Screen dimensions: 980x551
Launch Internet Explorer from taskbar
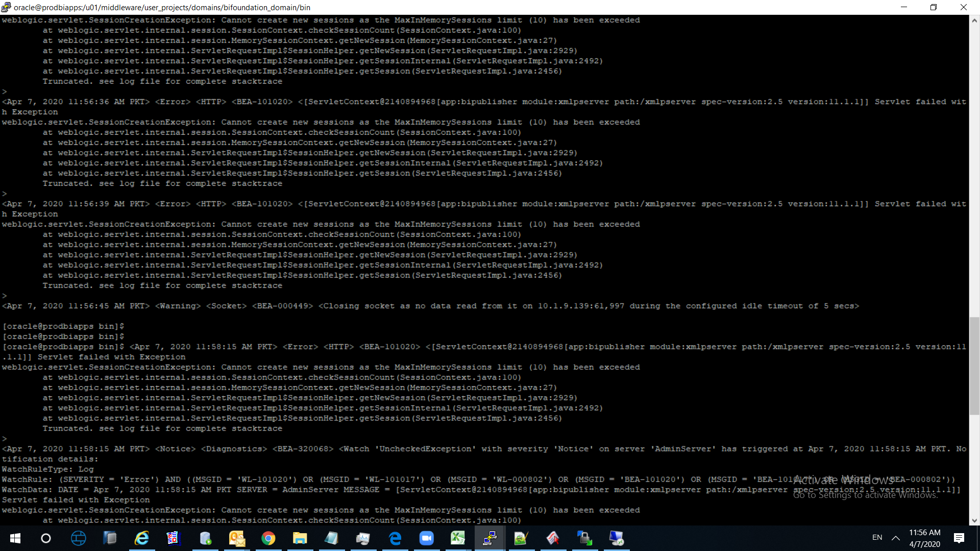click(x=141, y=538)
